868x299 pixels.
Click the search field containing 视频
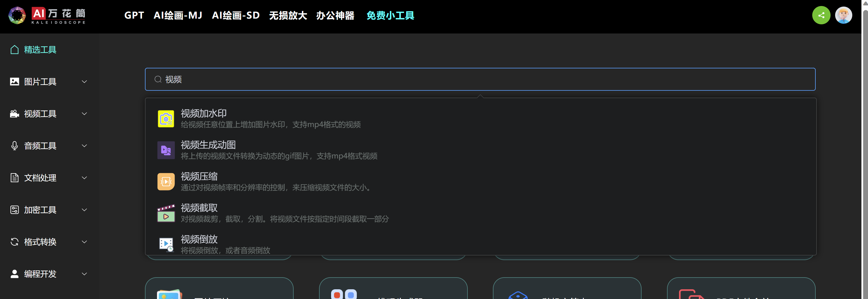480,79
